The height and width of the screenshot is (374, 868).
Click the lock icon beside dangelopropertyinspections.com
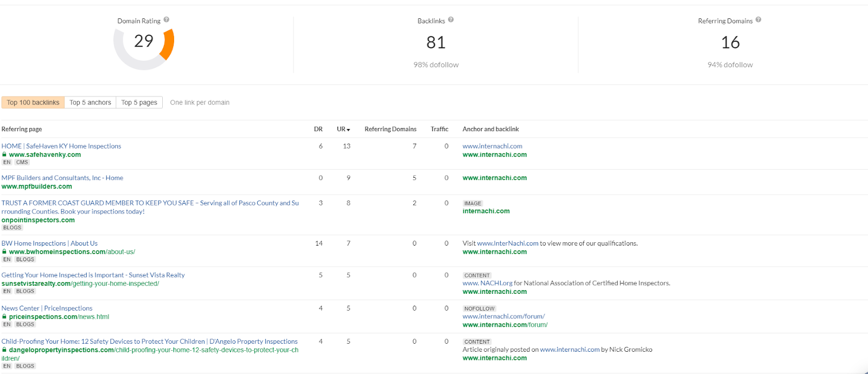(x=4, y=350)
